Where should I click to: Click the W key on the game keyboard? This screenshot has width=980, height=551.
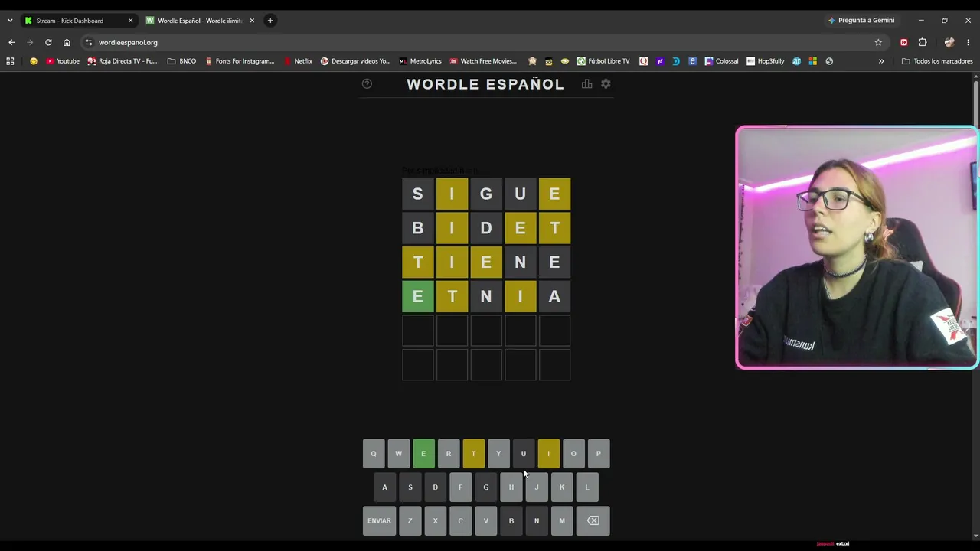pos(398,453)
